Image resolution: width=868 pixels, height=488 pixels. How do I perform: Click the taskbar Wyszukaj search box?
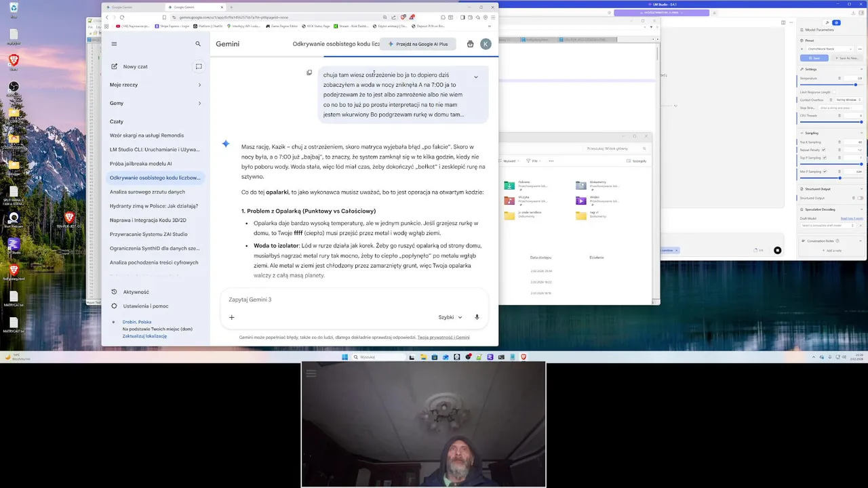click(x=379, y=357)
